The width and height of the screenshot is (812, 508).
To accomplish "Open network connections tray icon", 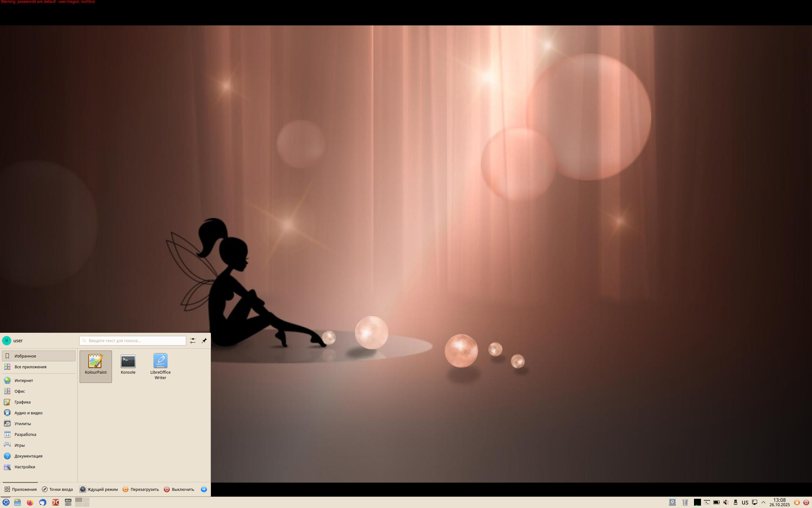I will click(755, 502).
